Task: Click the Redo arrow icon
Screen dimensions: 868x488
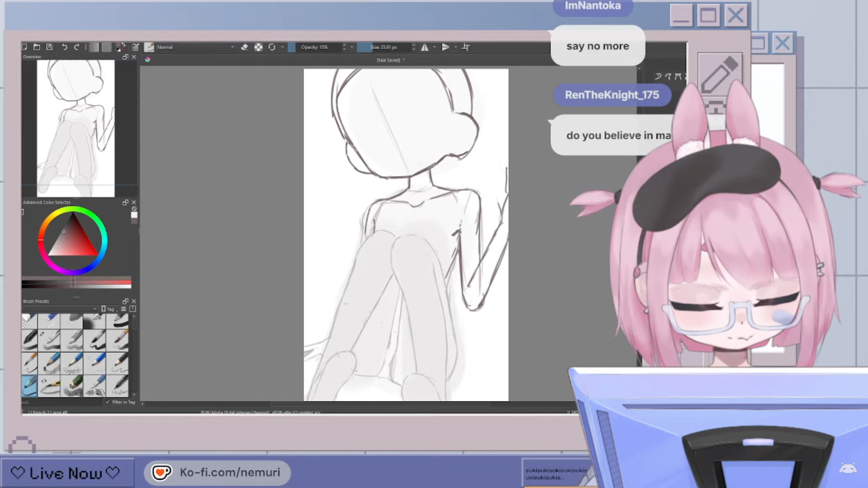Action: [76, 47]
